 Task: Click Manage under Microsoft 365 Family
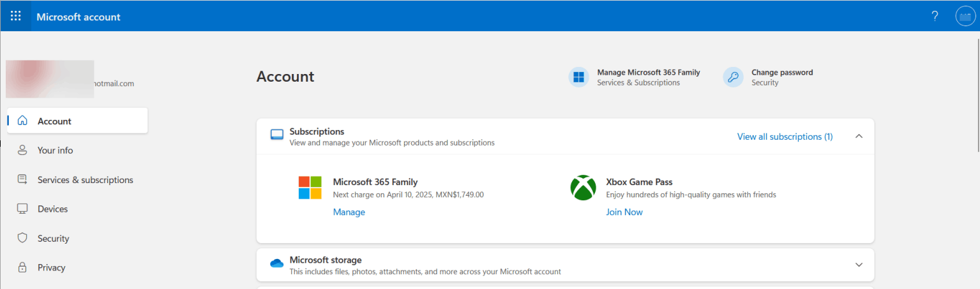click(349, 212)
